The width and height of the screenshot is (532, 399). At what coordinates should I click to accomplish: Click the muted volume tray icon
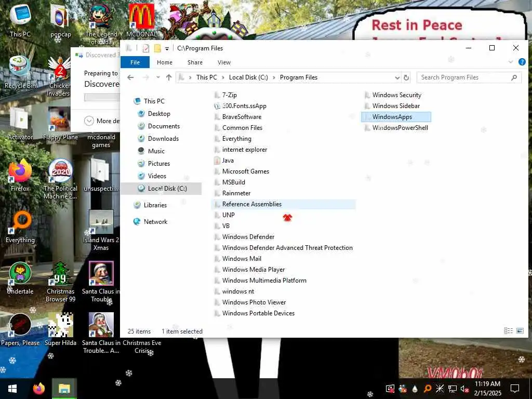coord(464,389)
